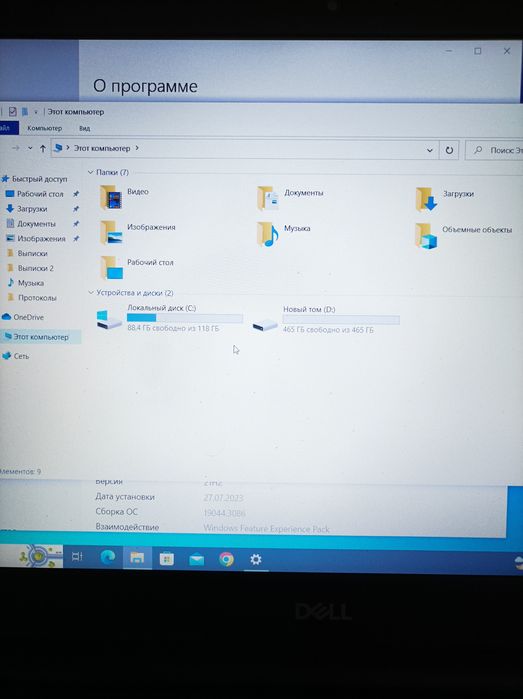This screenshot has height=699, width=523.
Task: Open Mail app from the taskbar
Action: click(x=196, y=559)
